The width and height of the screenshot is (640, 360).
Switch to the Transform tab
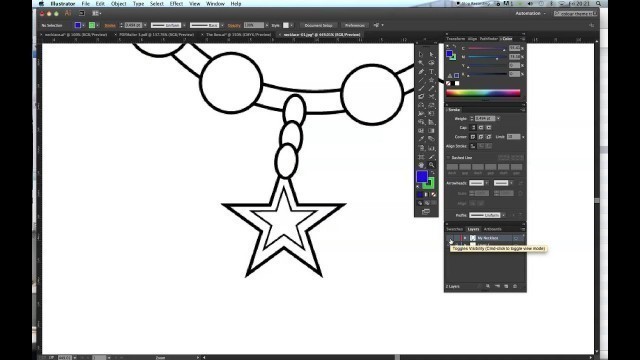(456, 39)
